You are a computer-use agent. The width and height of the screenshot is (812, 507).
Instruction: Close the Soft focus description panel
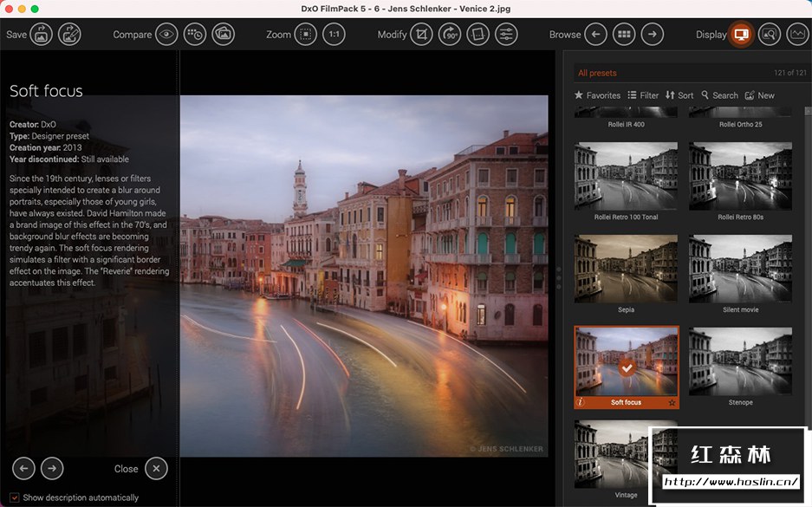click(x=155, y=469)
